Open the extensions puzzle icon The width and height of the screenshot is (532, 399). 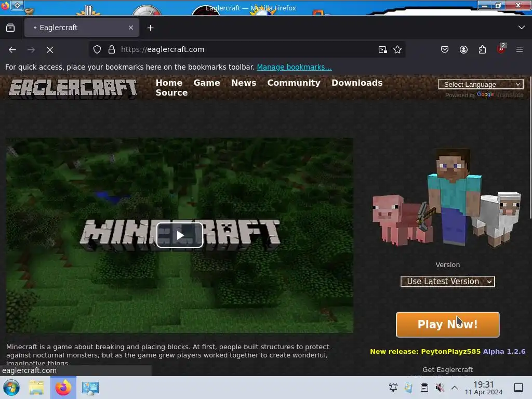click(x=482, y=49)
